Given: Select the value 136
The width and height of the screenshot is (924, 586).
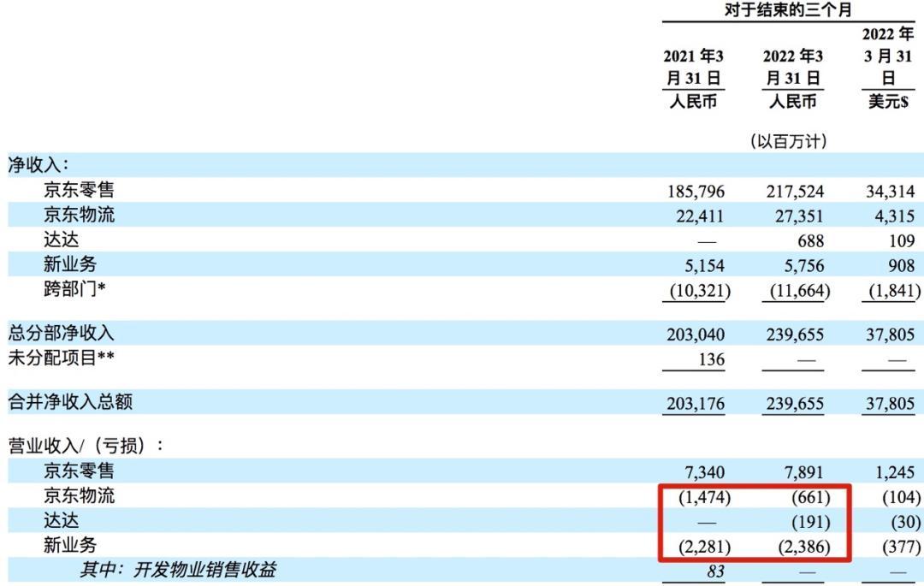Looking at the screenshot, I should (711, 359).
